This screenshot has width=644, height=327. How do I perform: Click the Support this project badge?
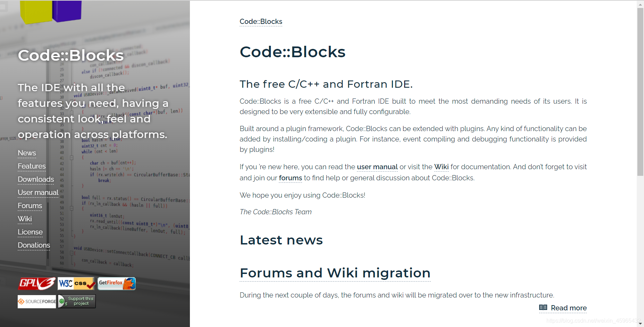[x=77, y=301]
